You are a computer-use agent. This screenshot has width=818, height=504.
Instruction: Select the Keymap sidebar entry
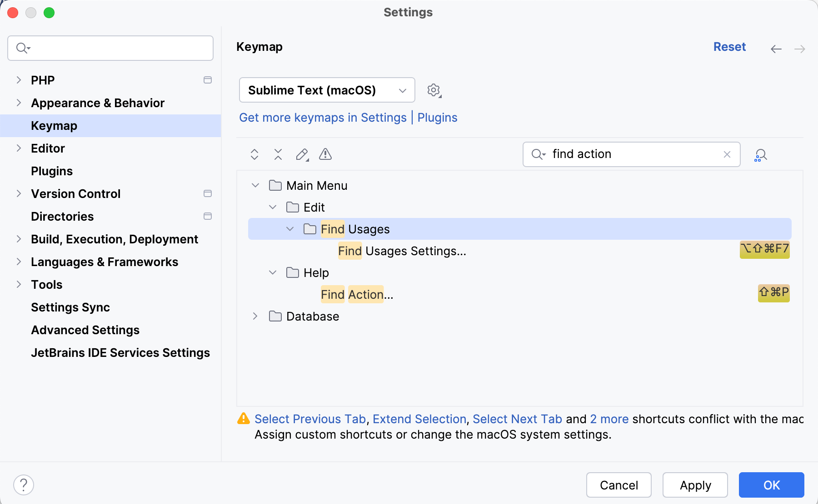tap(54, 125)
